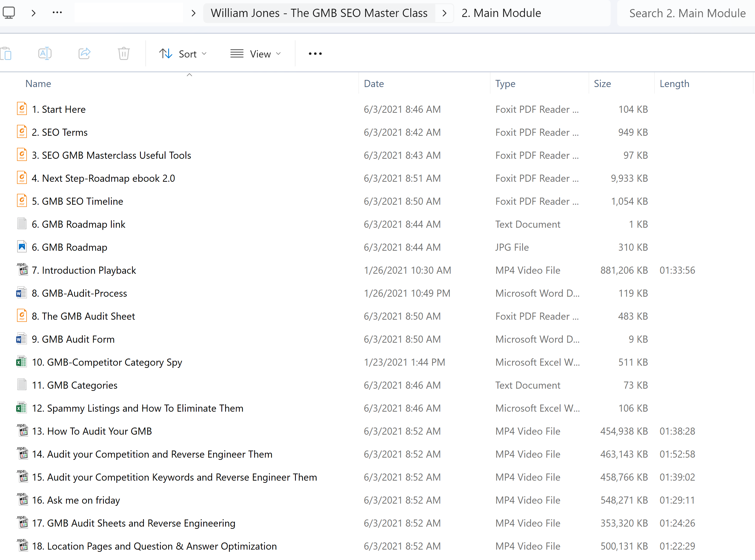The width and height of the screenshot is (755, 560).
Task: Open the View dropdown menu
Action: (256, 54)
